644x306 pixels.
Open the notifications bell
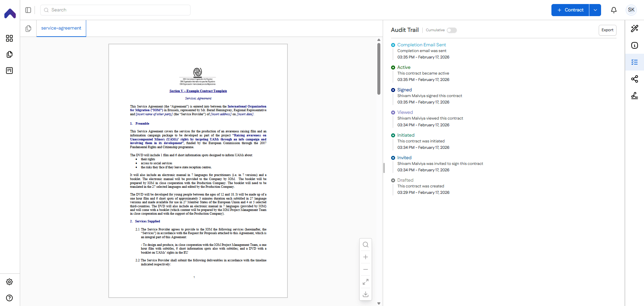point(614,10)
